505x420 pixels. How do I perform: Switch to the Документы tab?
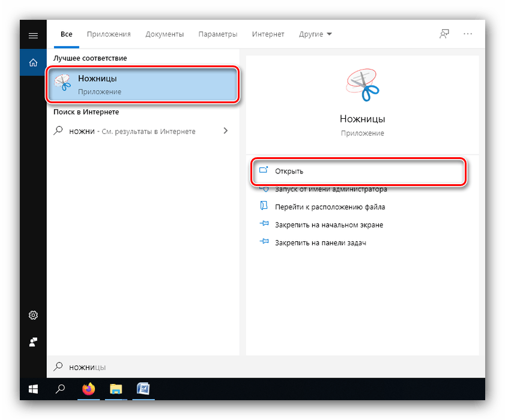point(165,34)
